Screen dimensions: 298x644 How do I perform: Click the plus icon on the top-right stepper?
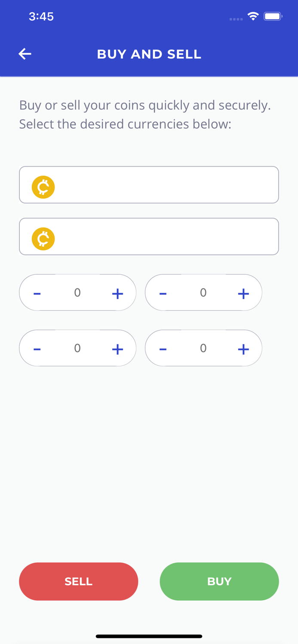243,292
